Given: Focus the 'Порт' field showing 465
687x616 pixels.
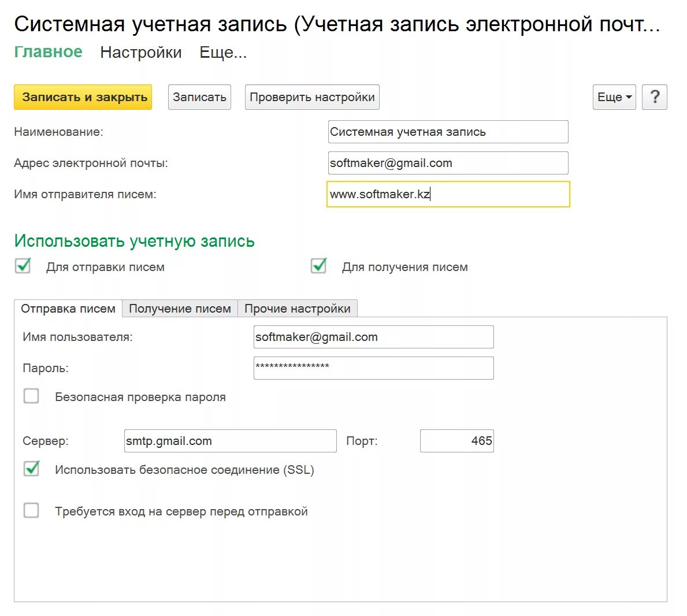Looking at the screenshot, I should click(x=456, y=441).
